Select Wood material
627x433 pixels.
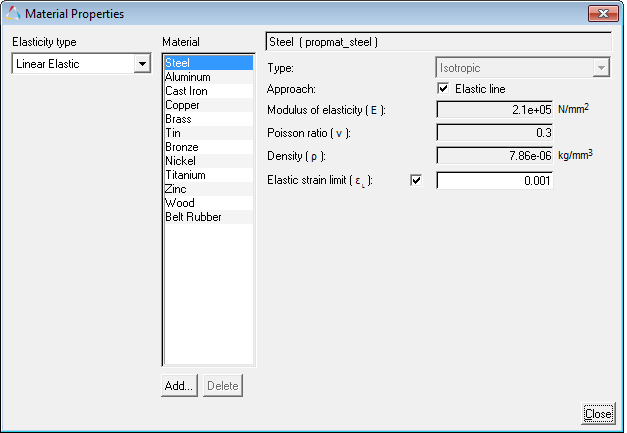click(179, 203)
